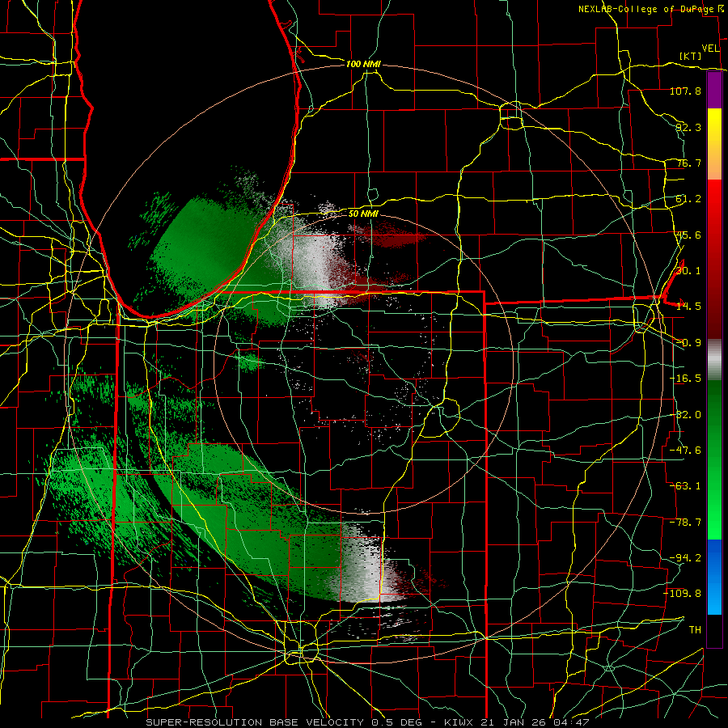This screenshot has width=728, height=728.
Task: Click the 107.8 velocity scale value
Action: coord(685,91)
